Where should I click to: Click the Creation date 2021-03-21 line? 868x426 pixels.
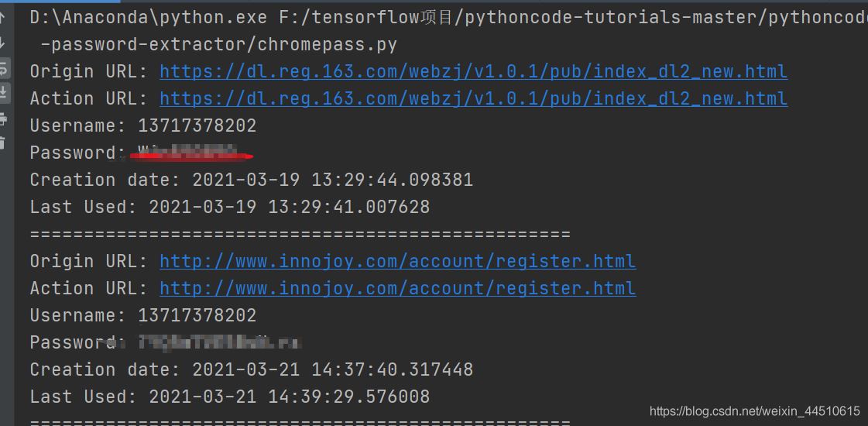tap(251, 369)
